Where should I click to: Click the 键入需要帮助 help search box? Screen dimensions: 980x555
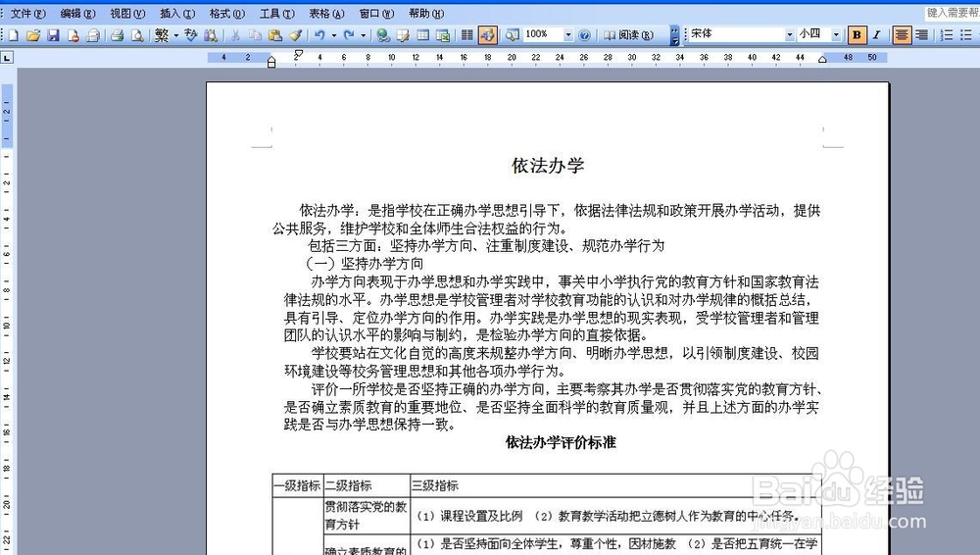pos(952,13)
